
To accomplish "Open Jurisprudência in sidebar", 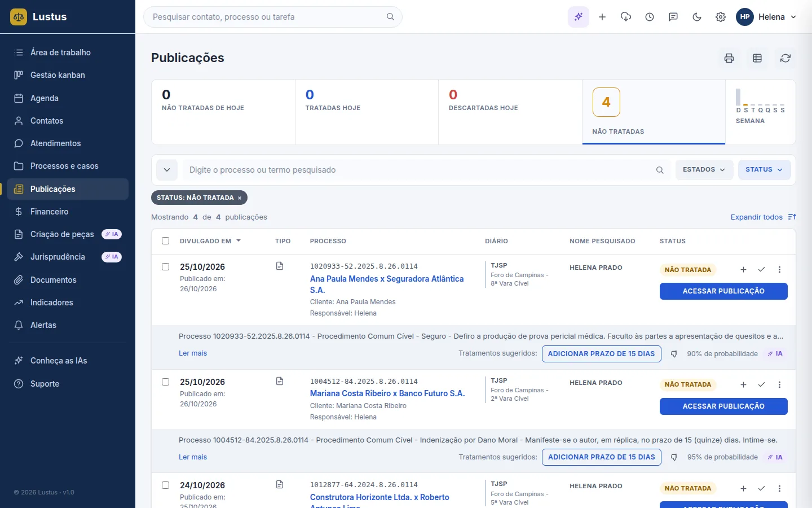I will 68,257.
